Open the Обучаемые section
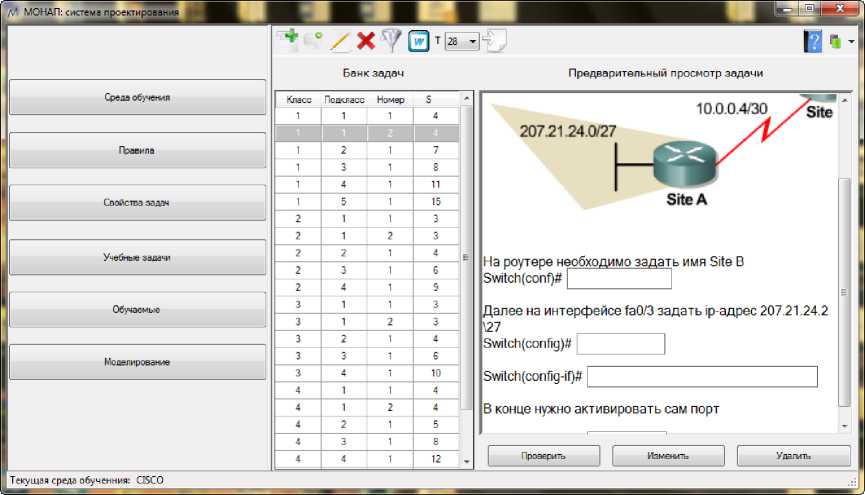The width and height of the screenshot is (865, 495). point(137,310)
